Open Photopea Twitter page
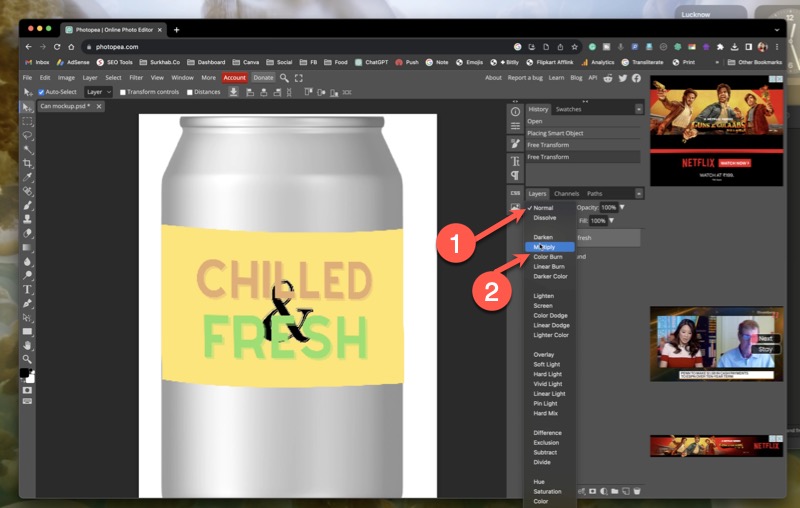Screen dimensions: 800x508 coord(622,78)
